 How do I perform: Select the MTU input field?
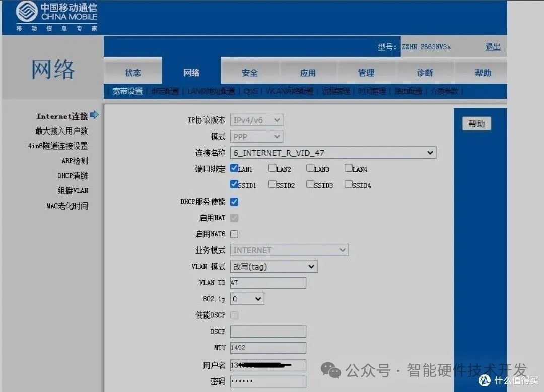pyautogui.click(x=267, y=347)
